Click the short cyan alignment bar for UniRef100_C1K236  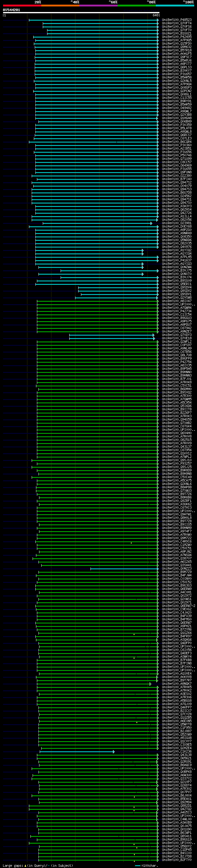(77, 752)
